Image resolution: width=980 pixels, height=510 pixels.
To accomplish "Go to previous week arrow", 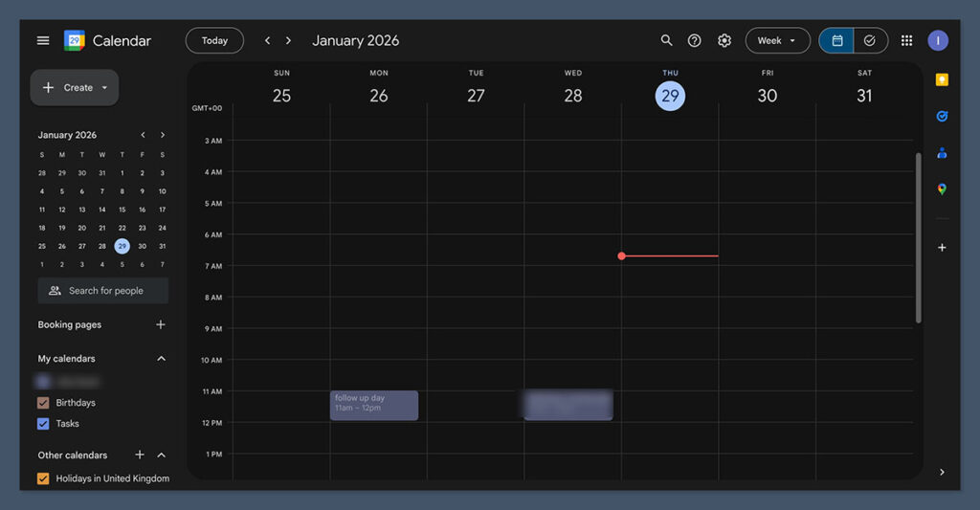I will (268, 40).
